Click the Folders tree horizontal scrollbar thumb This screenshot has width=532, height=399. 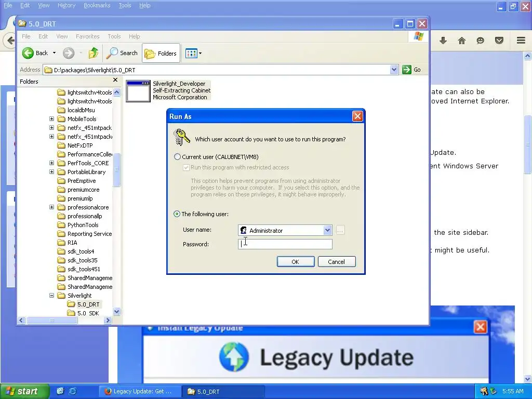(52, 320)
